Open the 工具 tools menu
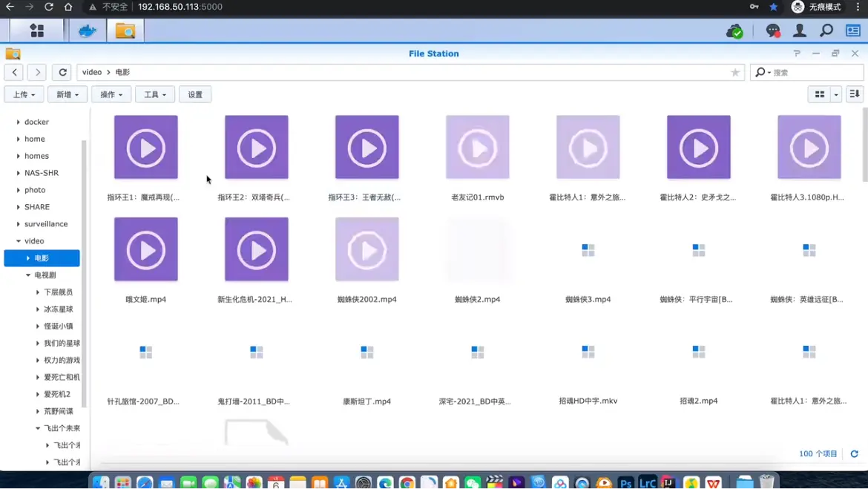Screen dimensions: 868x489 point(155,94)
